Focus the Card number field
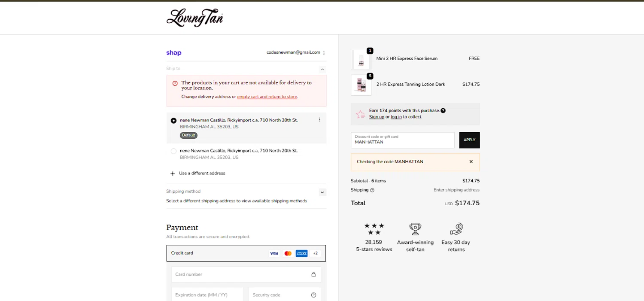 click(x=246, y=274)
